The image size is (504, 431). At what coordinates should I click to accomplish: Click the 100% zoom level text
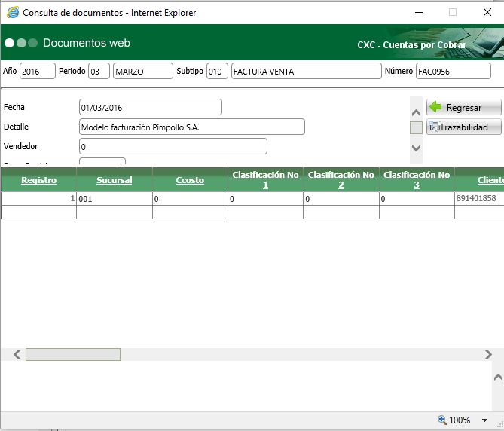[460, 420]
